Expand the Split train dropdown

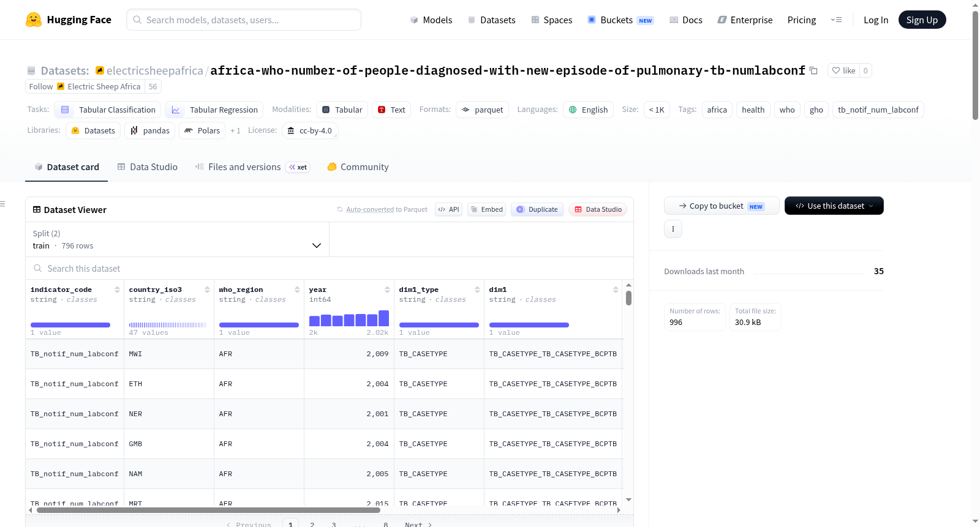coord(177,239)
